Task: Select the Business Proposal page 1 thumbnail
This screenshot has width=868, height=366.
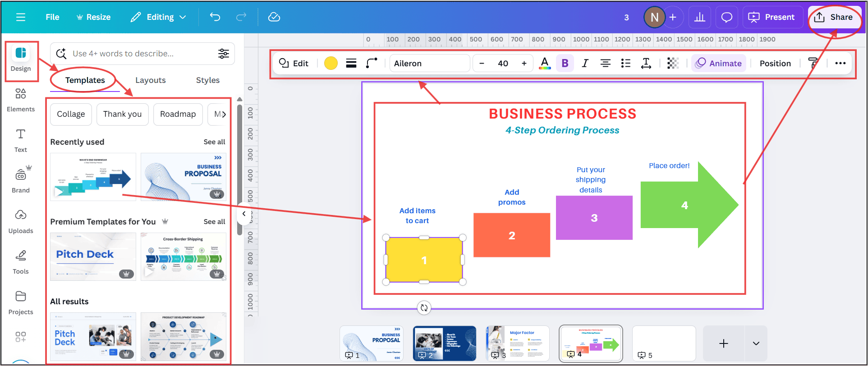Action: click(372, 343)
